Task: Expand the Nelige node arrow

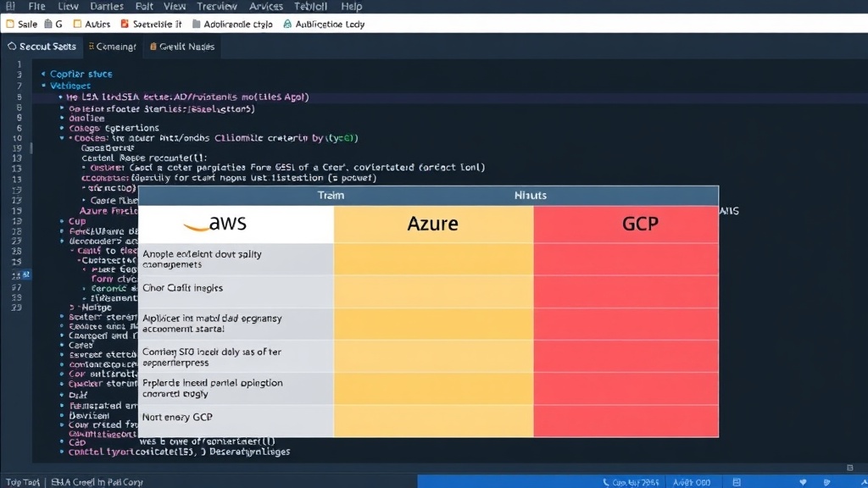Action: (x=72, y=307)
